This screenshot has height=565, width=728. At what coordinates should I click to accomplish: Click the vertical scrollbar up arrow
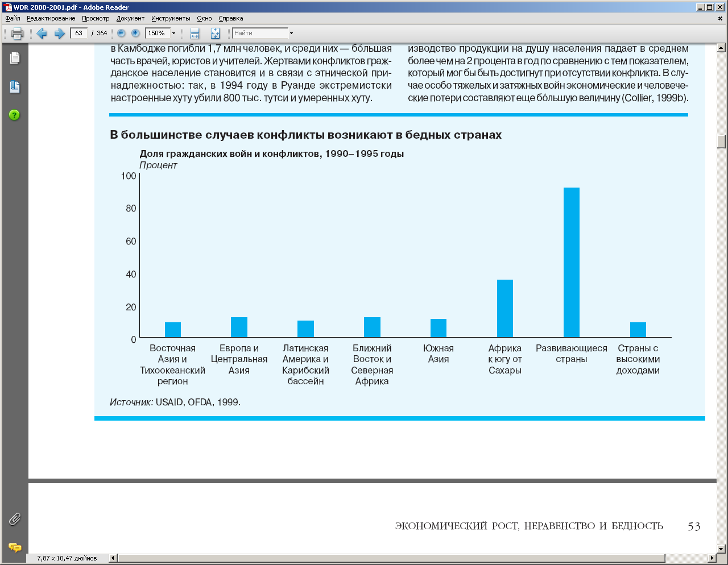(x=722, y=48)
